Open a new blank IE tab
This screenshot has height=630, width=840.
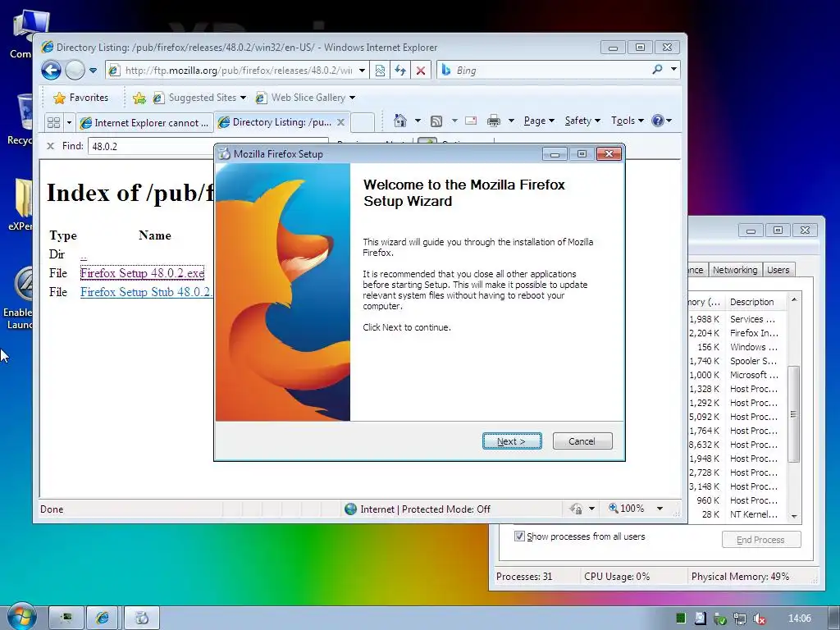tap(363, 123)
